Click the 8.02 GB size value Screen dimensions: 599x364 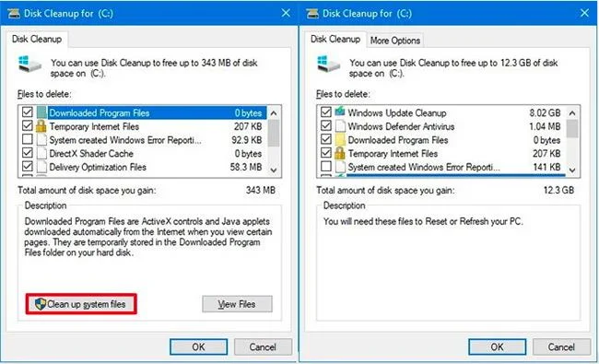click(545, 112)
